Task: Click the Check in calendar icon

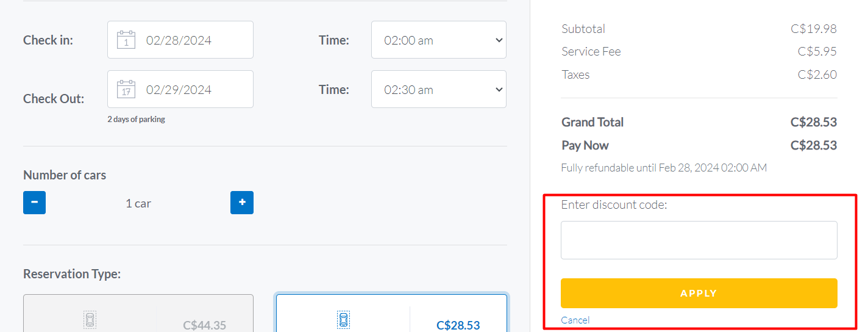Action: (126, 40)
